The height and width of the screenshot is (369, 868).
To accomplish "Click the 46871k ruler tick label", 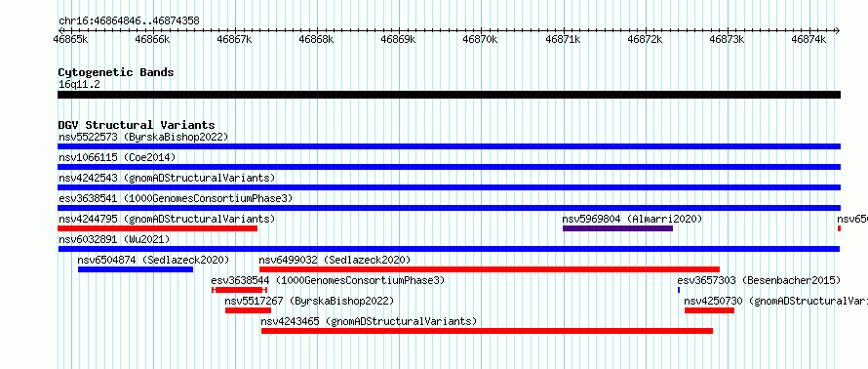I will coord(564,40).
